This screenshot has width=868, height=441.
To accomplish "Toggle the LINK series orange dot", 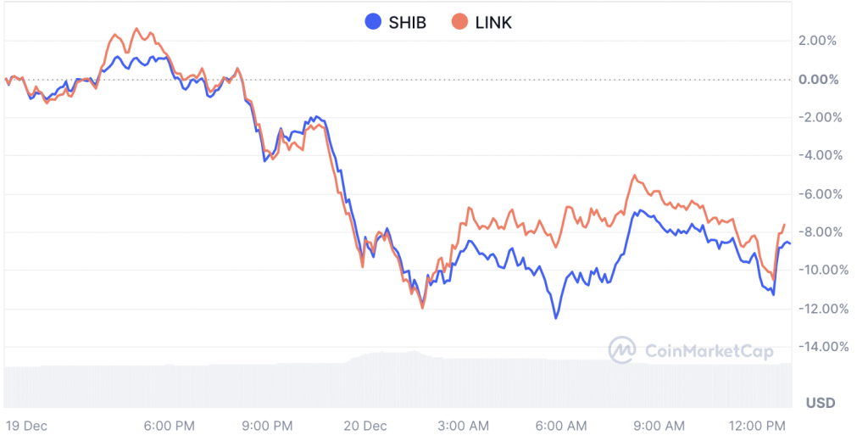I will point(460,22).
